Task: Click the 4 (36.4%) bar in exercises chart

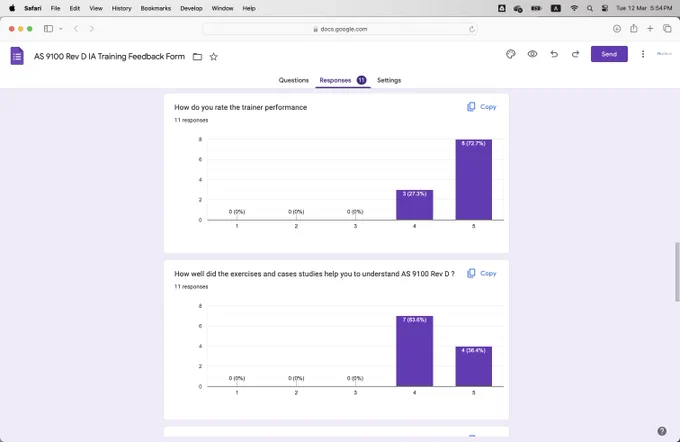Action: click(474, 366)
